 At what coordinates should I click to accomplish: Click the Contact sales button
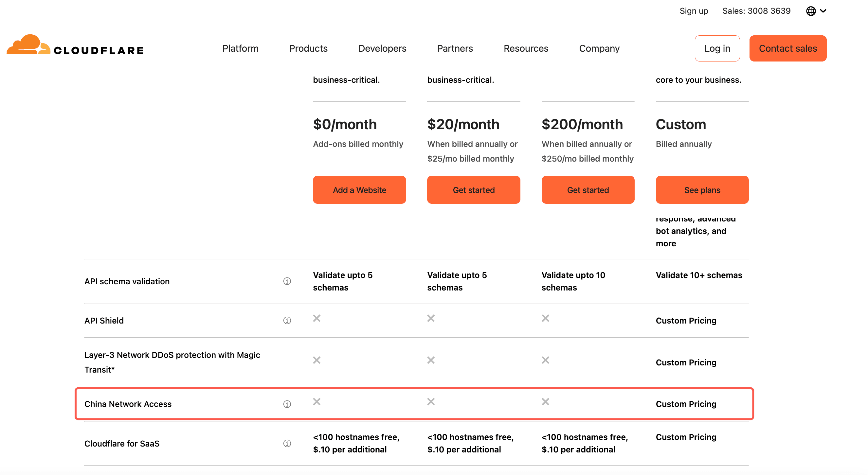(788, 48)
